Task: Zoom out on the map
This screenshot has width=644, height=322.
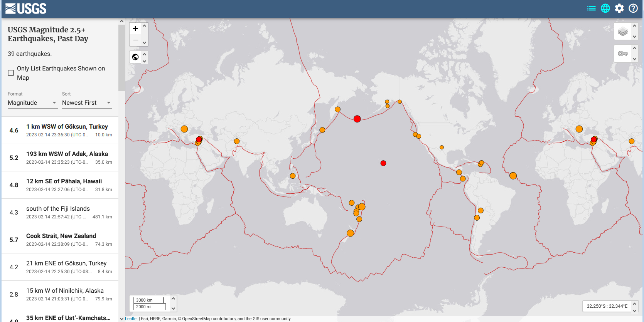Action: click(135, 40)
